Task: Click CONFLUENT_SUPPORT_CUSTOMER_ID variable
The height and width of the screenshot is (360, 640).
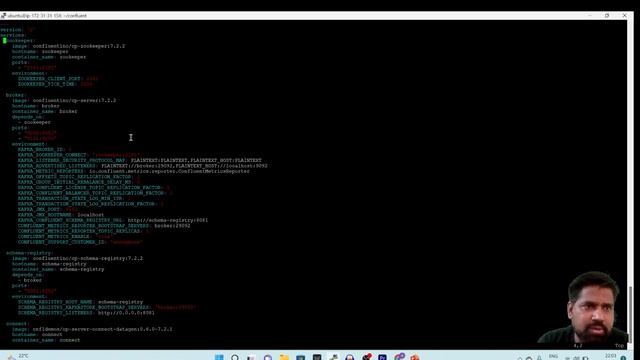Action: click(61, 242)
